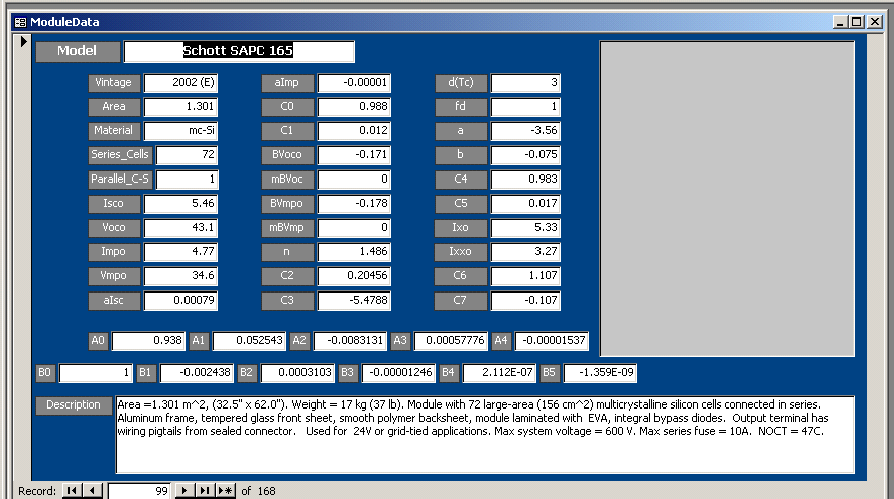Edit the aImp field value -0.00001

[354, 83]
